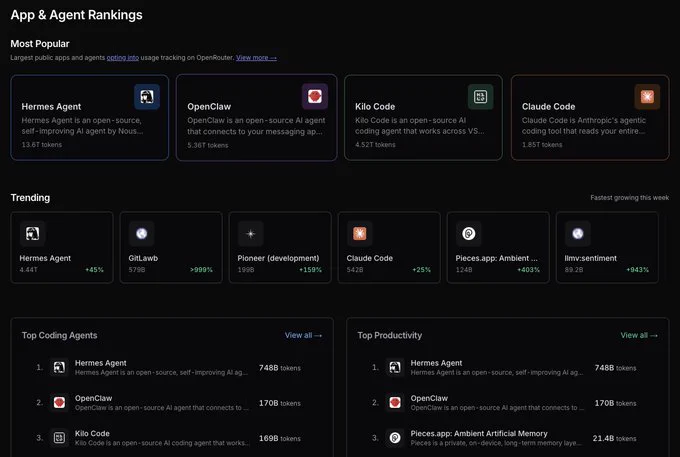The width and height of the screenshot is (680, 457).
Task: Click '13.6T tokens' on Hermes Agent card
Action: pos(42,145)
